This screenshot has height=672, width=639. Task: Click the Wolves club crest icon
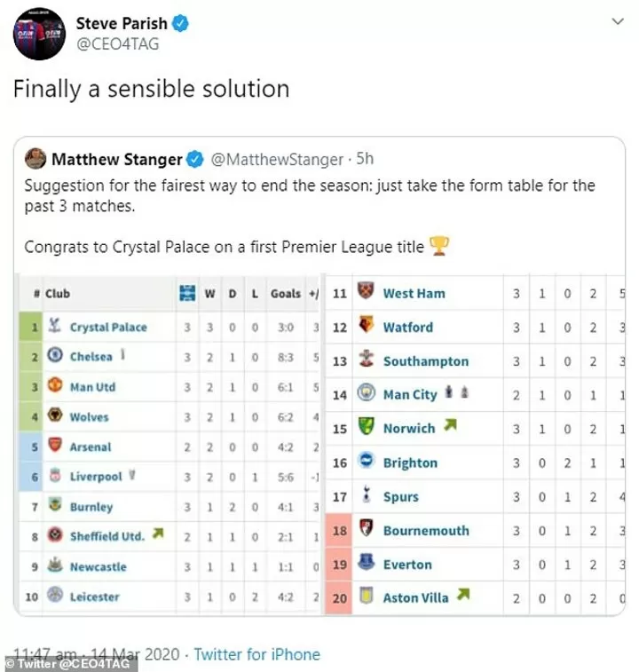pyautogui.click(x=54, y=416)
